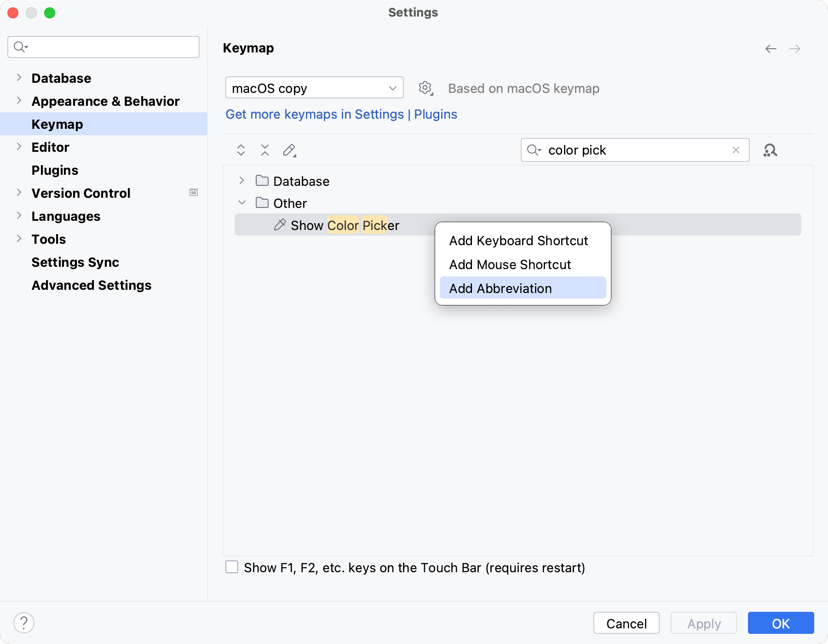828x644 pixels.
Task: Clear the 'color pick' search text
Action: click(736, 150)
